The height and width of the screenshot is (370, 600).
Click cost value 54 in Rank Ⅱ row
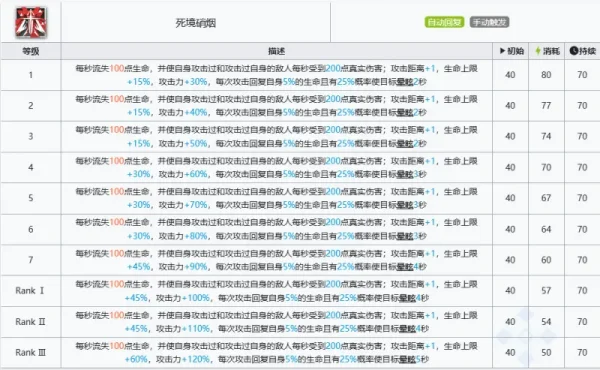[546, 322]
